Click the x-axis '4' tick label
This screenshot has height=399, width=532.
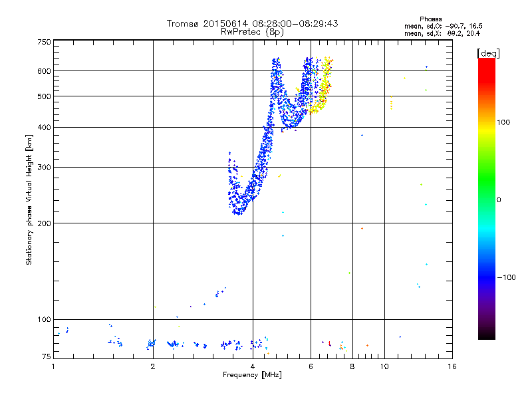[x=253, y=366]
